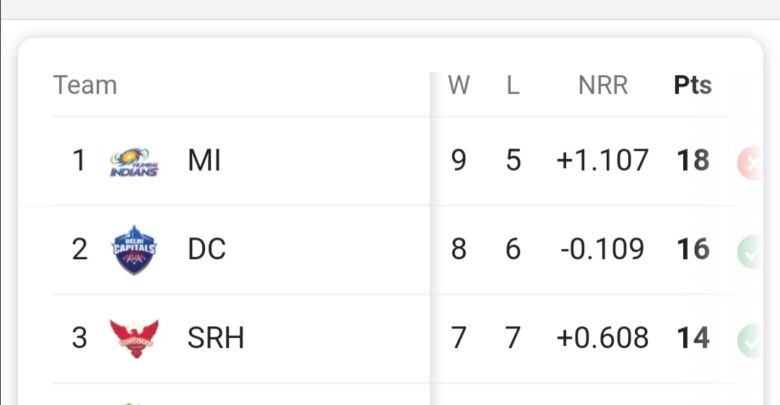
Task: Open the DC team name link
Action: point(206,249)
